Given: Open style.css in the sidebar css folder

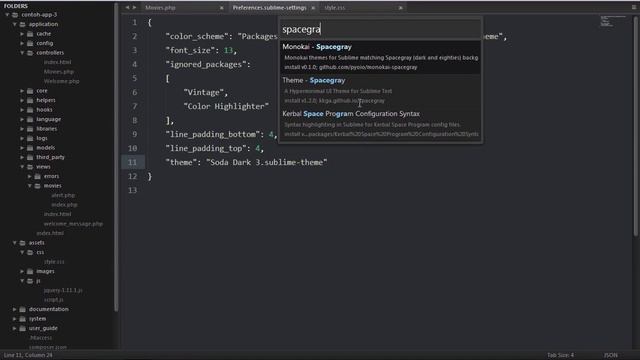Looking at the screenshot, I should pos(54,262).
